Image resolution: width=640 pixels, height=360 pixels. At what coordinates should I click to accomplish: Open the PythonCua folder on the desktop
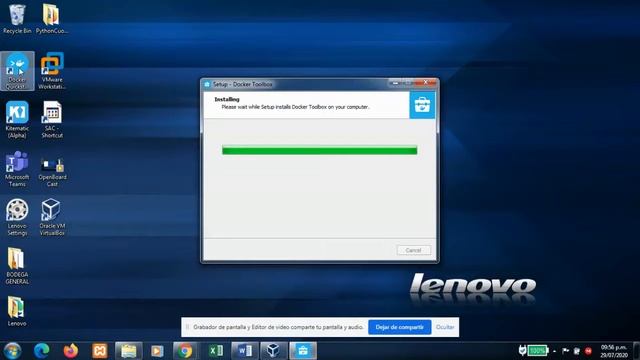coord(51,19)
